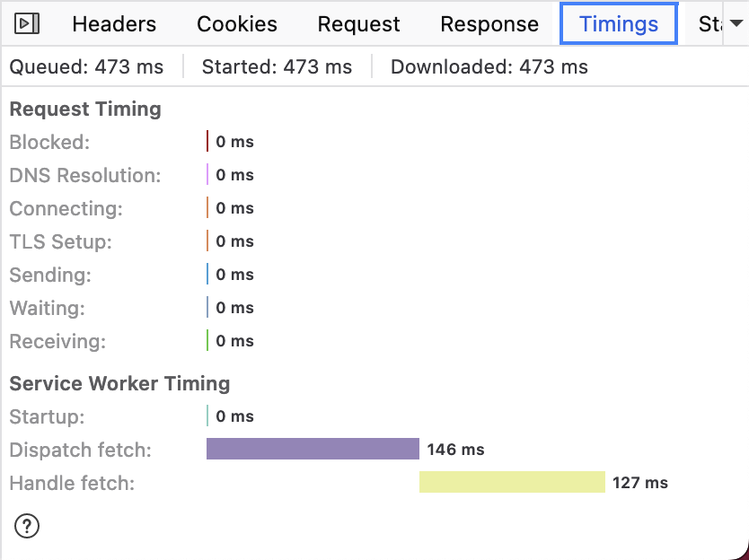Click the Started: 473 ms label
Viewport: 749px width, 560px height.
coord(277,66)
